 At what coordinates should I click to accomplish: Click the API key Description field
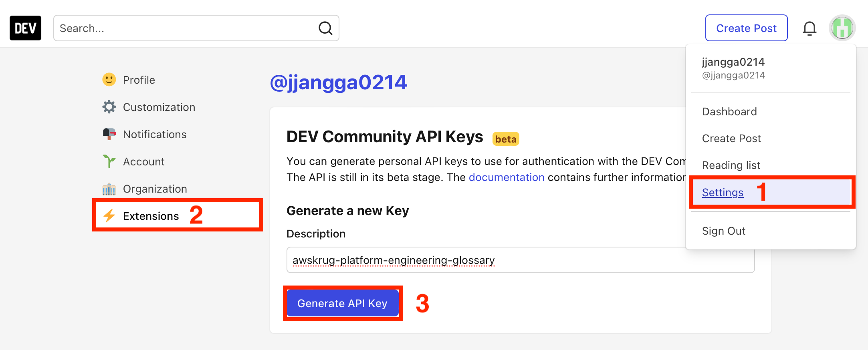coord(521,260)
